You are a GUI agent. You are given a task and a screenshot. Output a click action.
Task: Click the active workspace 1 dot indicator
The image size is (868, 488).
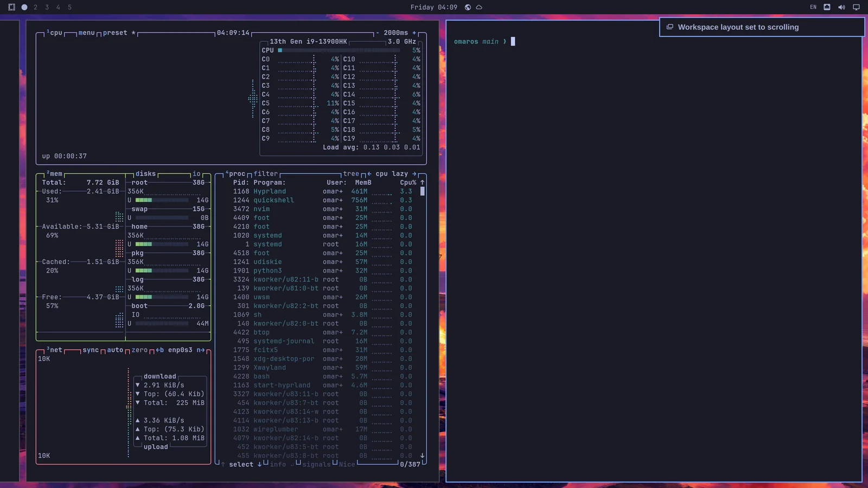24,7
